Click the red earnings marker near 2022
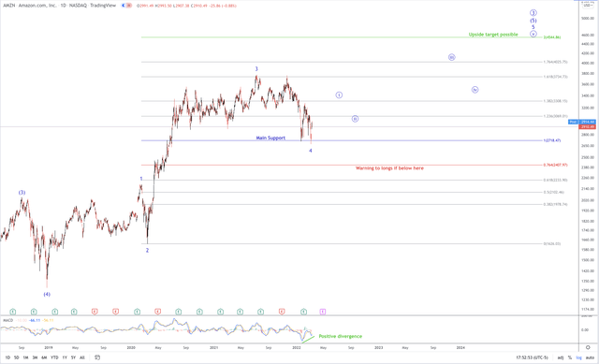 (282, 312)
